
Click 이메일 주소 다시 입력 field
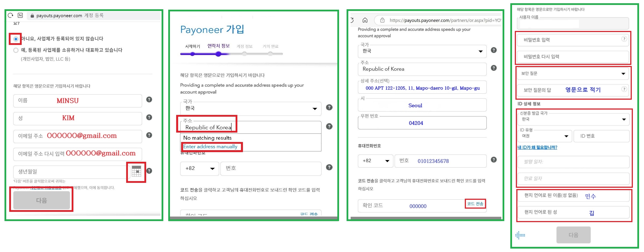click(x=77, y=154)
